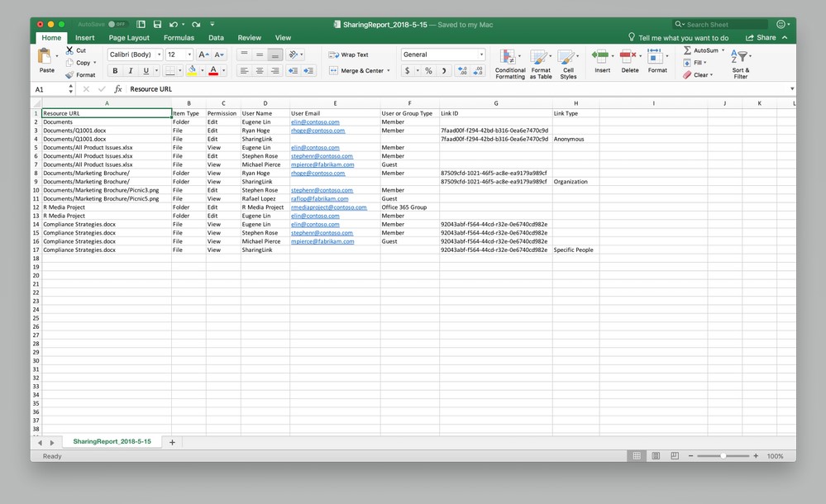
Task: Click the Paste clipboard icon
Action: pyautogui.click(x=45, y=56)
